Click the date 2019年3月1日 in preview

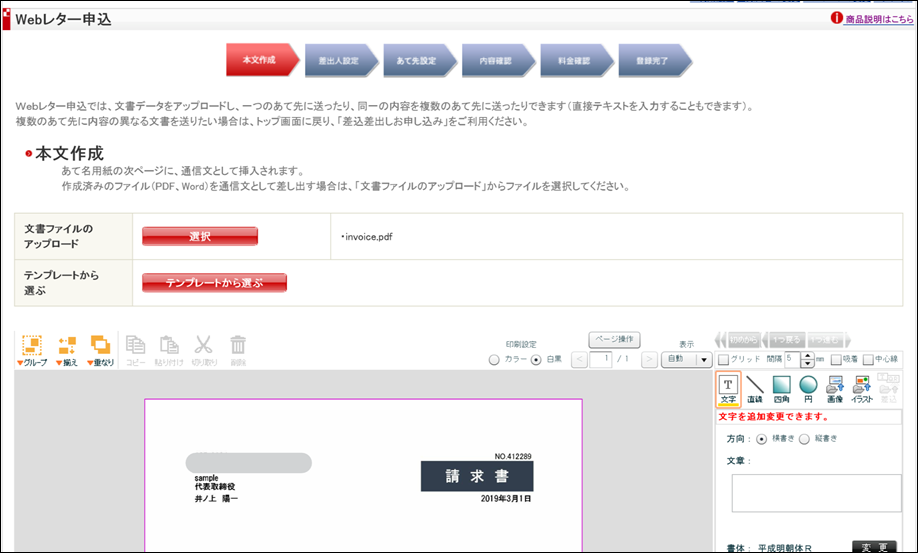point(506,499)
